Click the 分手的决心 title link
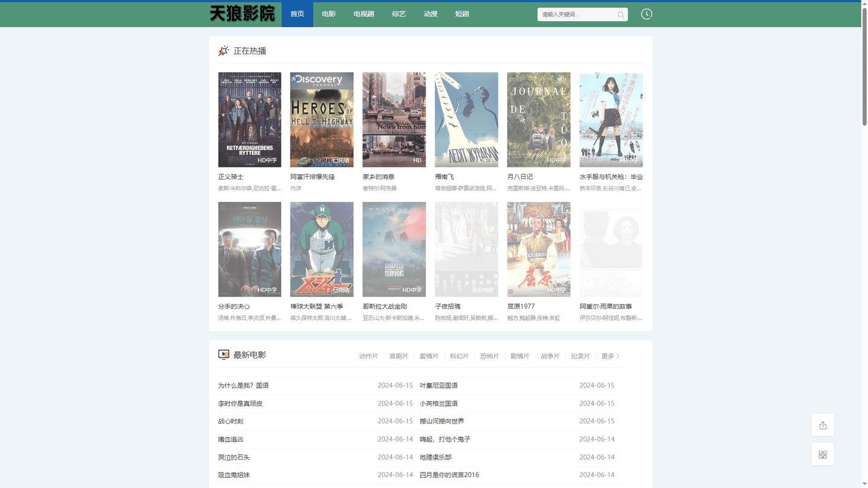868x488 pixels. click(x=234, y=307)
